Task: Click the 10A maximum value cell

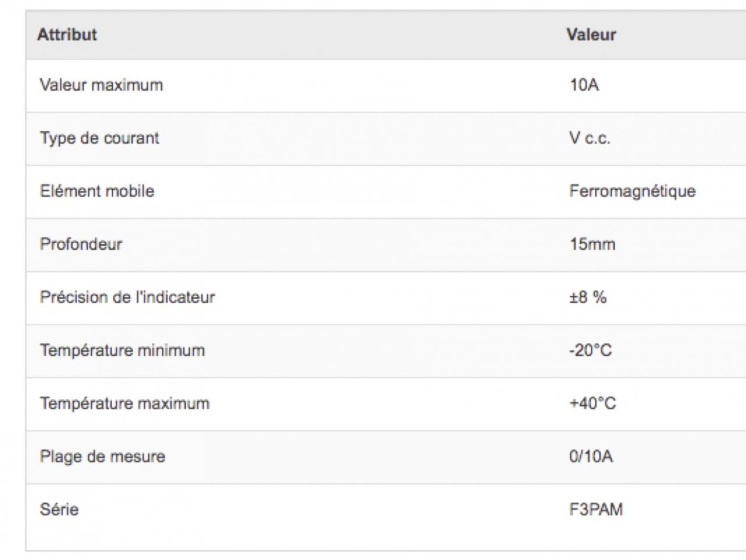Action: (x=584, y=85)
